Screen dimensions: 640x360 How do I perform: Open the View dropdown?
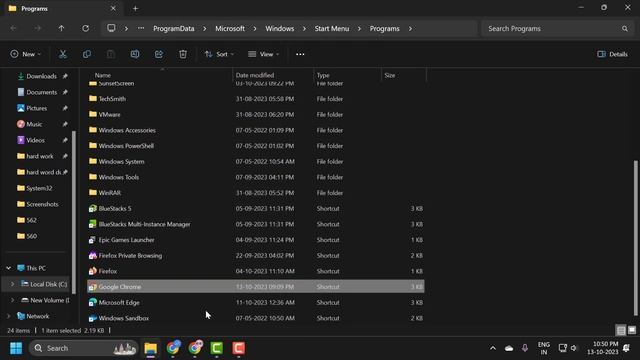[x=263, y=54]
